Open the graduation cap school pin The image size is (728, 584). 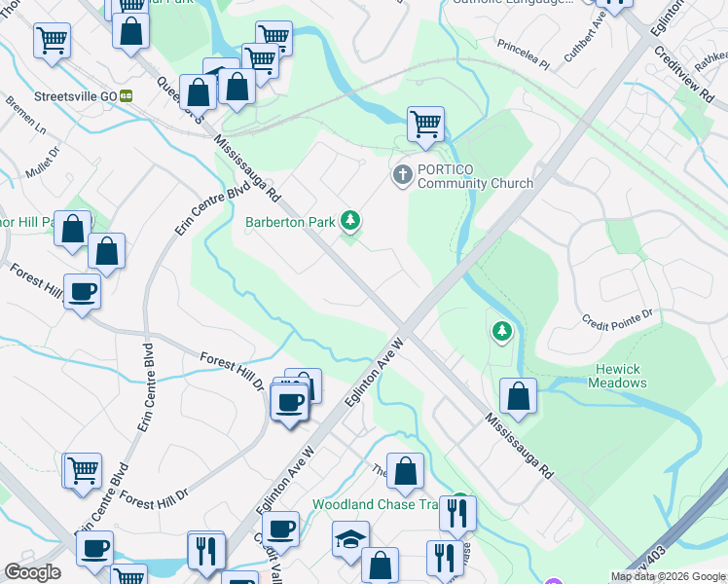350,540
